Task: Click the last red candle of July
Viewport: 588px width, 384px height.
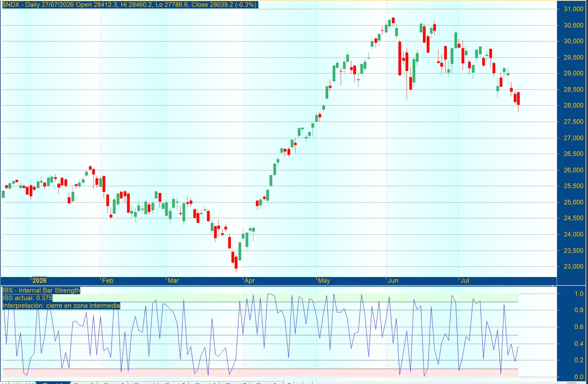Action: (518, 99)
